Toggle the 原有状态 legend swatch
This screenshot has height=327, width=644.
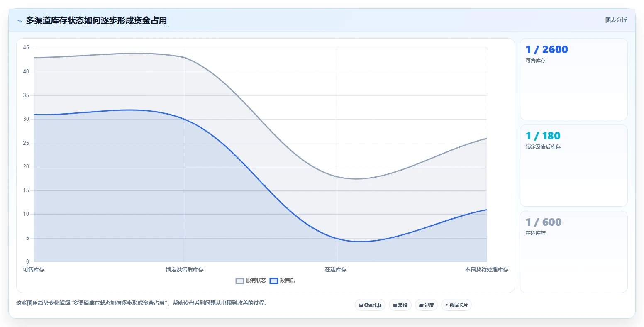point(240,281)
